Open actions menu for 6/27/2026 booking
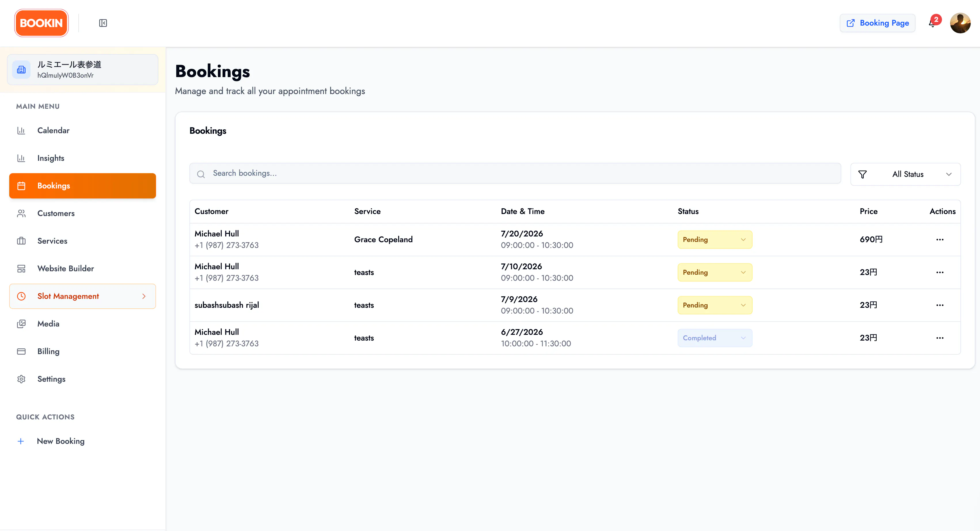The height and width of the screenshot is (531, 980). click(x=940, y=338)
